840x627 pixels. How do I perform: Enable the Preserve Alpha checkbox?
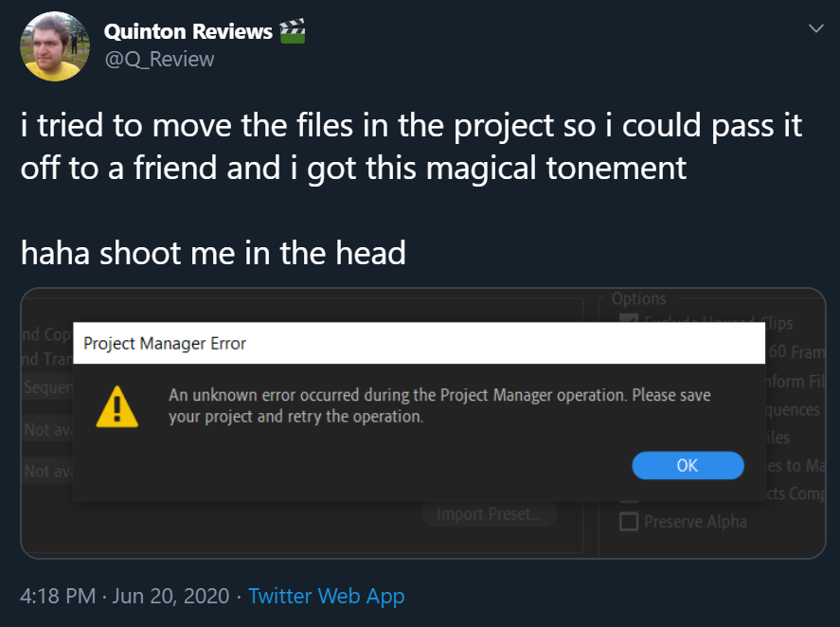[x=629, y=522]
